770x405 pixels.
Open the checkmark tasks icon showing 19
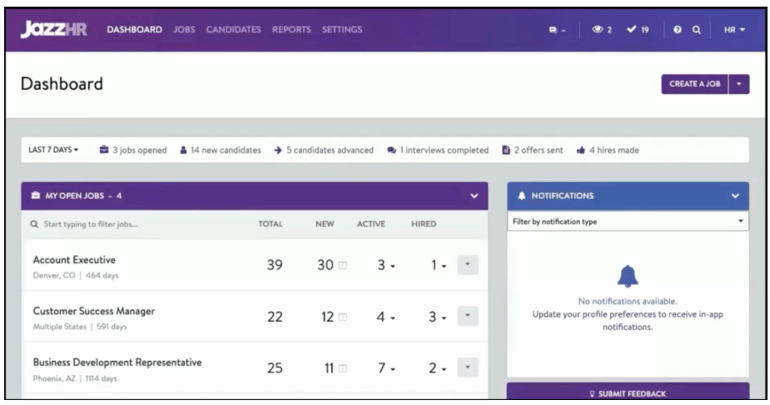click(x=637, y=30)
